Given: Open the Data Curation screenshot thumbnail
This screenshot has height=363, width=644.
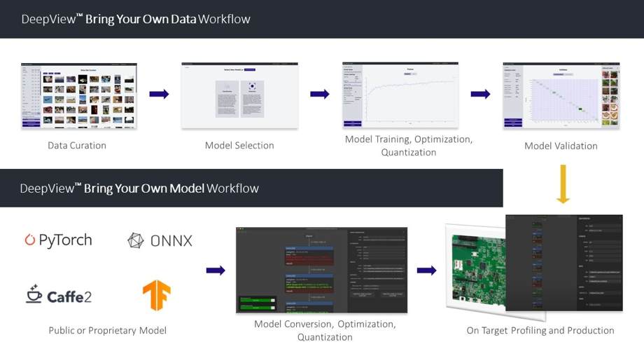Looking at the screenshot, I should (79, 96).
